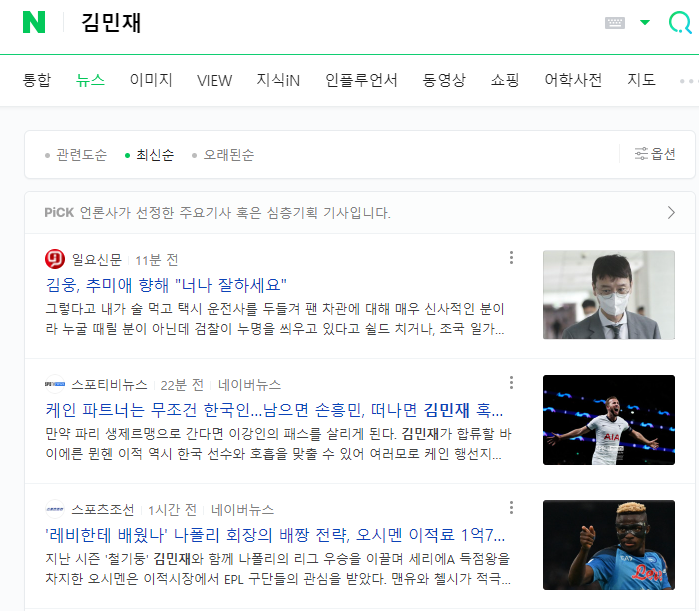Open options menu for 김웅 article
The width and height of the screenshot is (699, 611).
[x=511, y=257]
